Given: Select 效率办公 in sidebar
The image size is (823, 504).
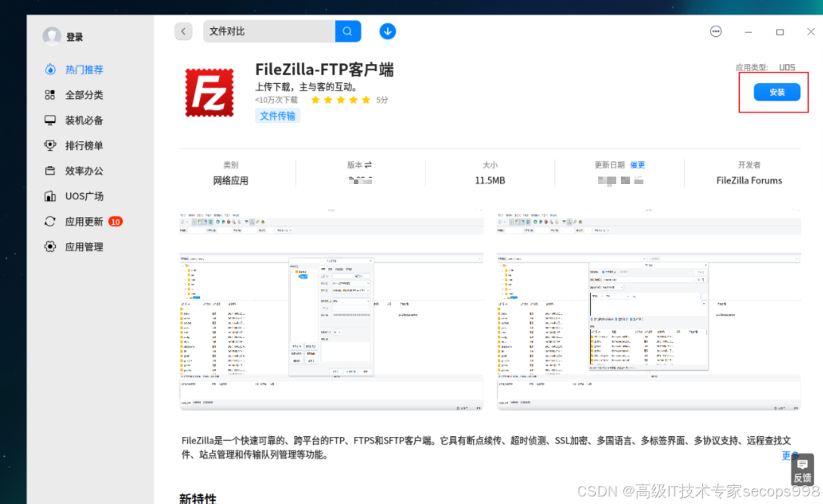Looking at the screenshot, I should pos(84,171).
